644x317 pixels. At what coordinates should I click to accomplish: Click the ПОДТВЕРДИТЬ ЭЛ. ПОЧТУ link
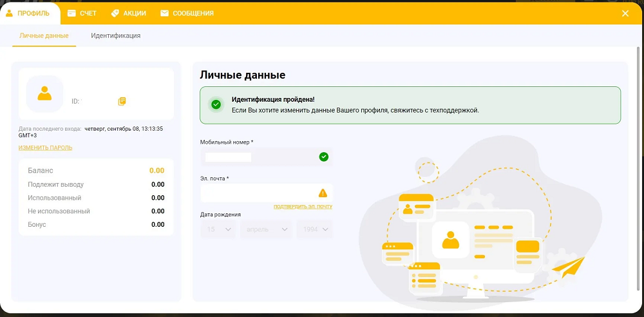coord(303,207)
